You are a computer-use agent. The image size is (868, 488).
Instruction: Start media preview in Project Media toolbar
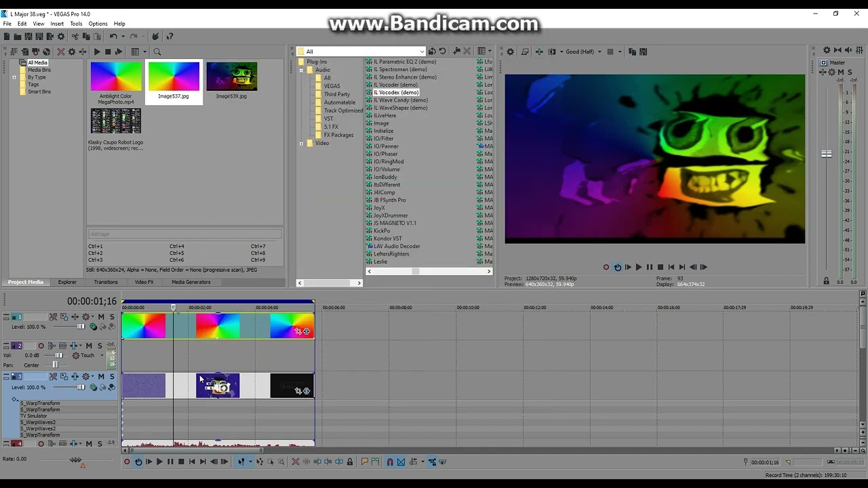97,52
